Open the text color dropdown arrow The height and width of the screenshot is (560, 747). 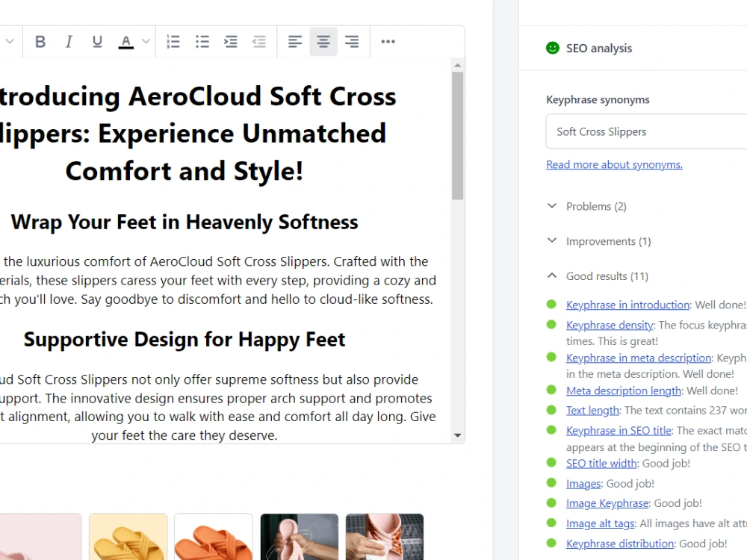(x=146, y=41)
